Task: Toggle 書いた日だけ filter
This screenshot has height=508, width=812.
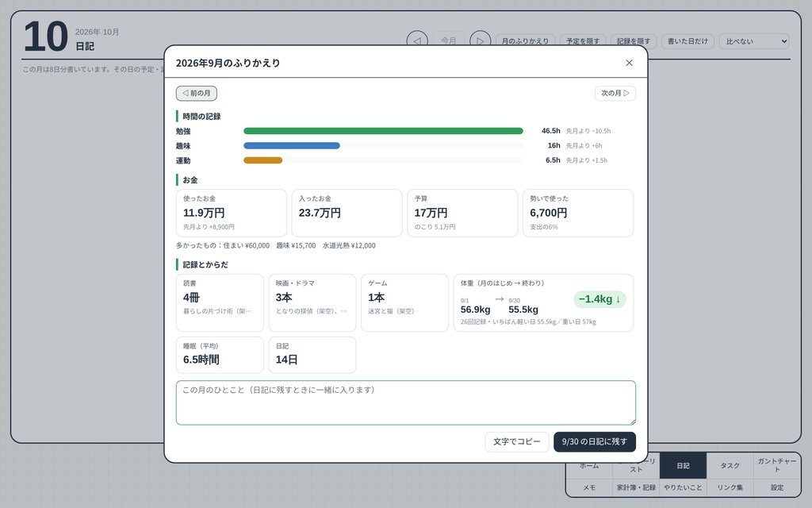Action: [x=688, y=41]
